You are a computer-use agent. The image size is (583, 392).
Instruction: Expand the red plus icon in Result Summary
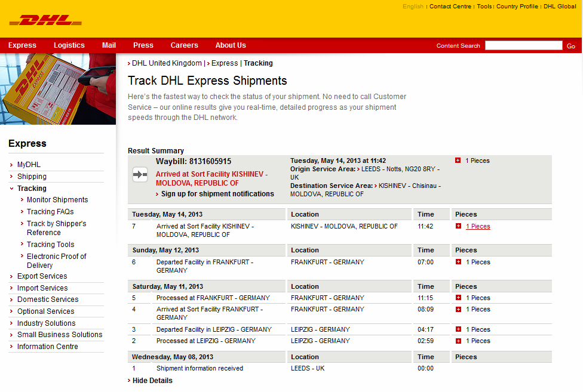458,160
